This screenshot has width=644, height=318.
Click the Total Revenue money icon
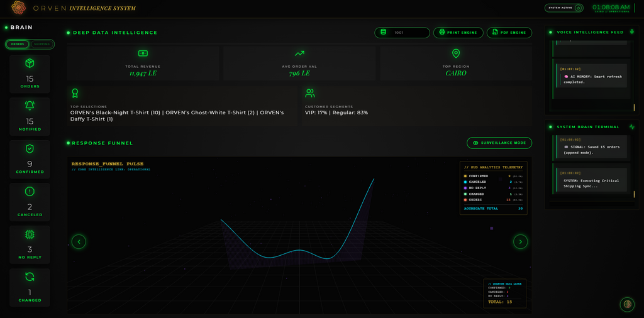[x=143, y=53]
